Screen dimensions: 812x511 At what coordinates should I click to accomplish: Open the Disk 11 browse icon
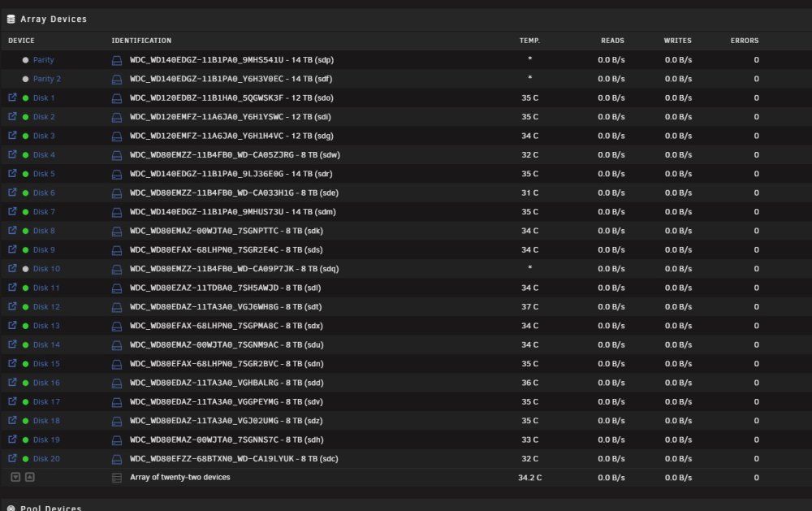tap(12, 288)
